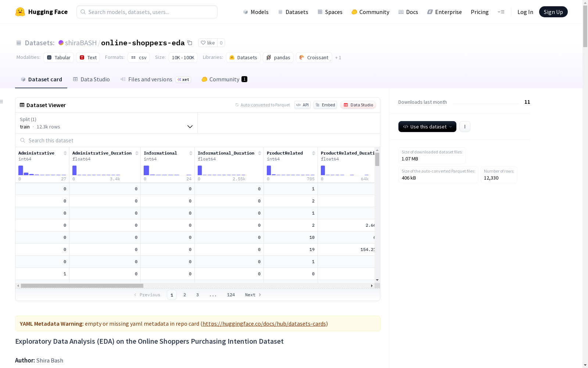Click the Embed button
This screenshot has height=368, width=588.
click(x=325, y=105)
